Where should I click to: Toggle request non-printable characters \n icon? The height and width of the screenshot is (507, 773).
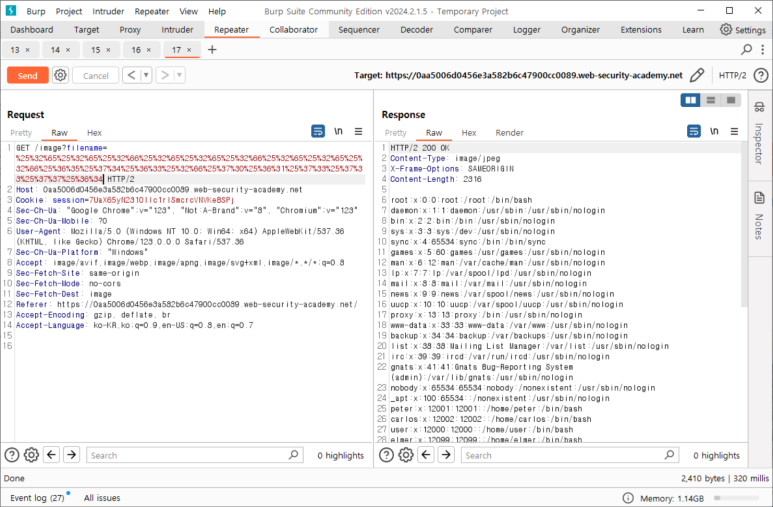tap(338, 131)
